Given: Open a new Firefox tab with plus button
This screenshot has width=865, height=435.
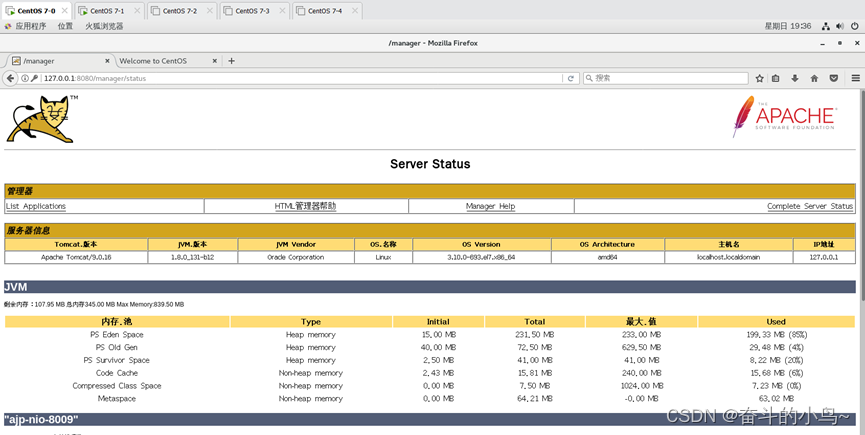Looking at the screenshot, I should coord(232,61).
